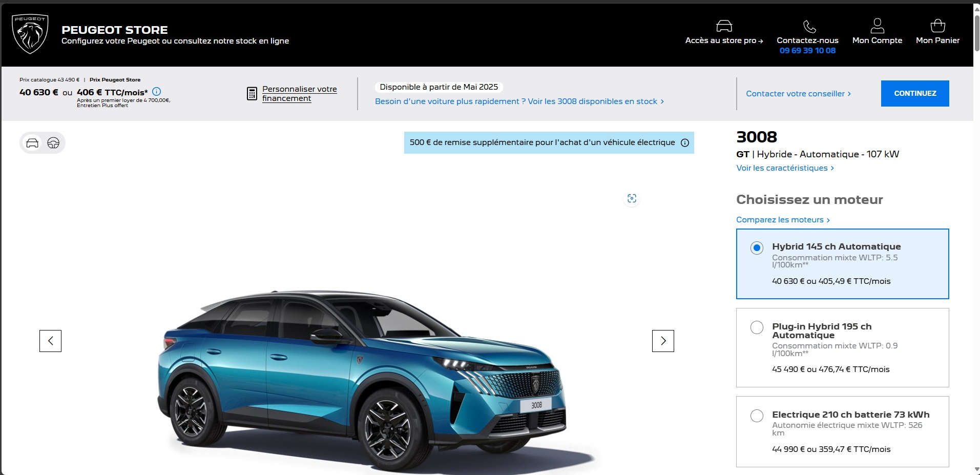Viewport: 980px width, 475px height.
Task: Click the Peugeot lion logo
Action: coord(30,34)
